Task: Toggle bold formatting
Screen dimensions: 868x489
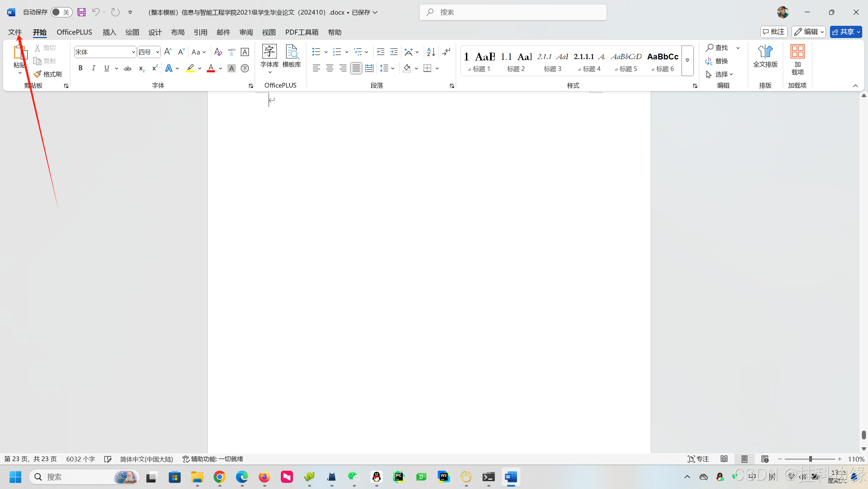Action: (80, 68)
